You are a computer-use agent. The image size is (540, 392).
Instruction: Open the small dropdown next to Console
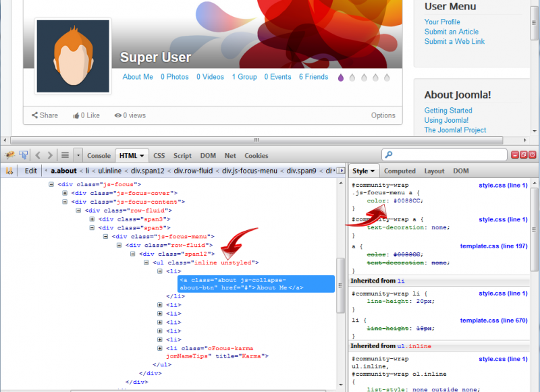[78, 156]
